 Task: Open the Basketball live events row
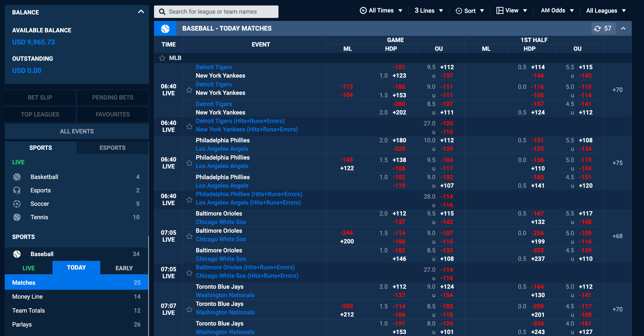click(x=76, y=177)
